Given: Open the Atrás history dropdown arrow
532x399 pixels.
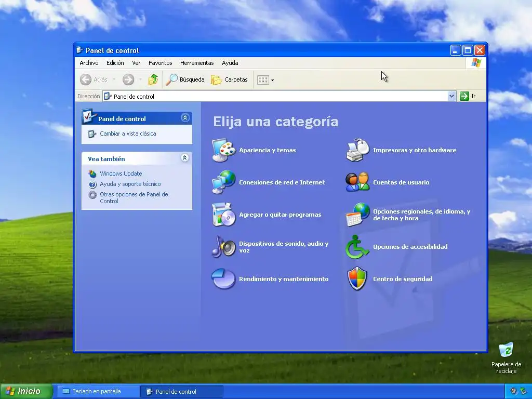Looking at the screenshot, I should [x=114, y=79].
